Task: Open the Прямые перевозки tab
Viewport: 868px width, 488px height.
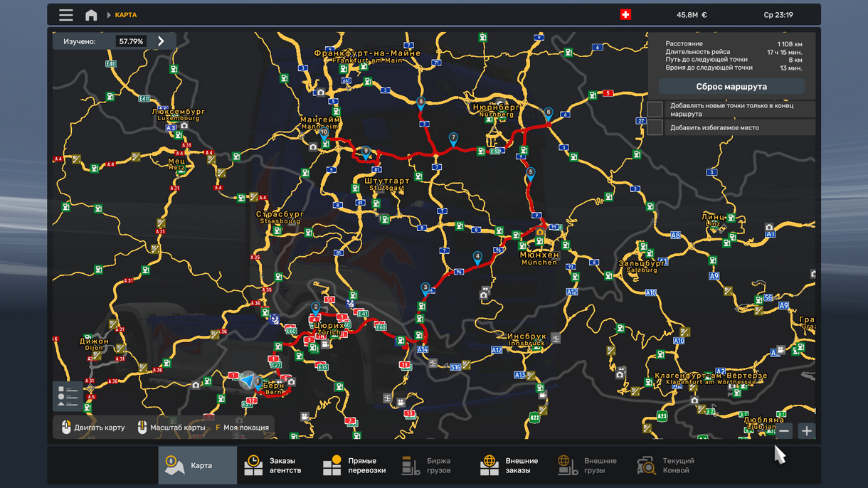Action: [354, 465]
